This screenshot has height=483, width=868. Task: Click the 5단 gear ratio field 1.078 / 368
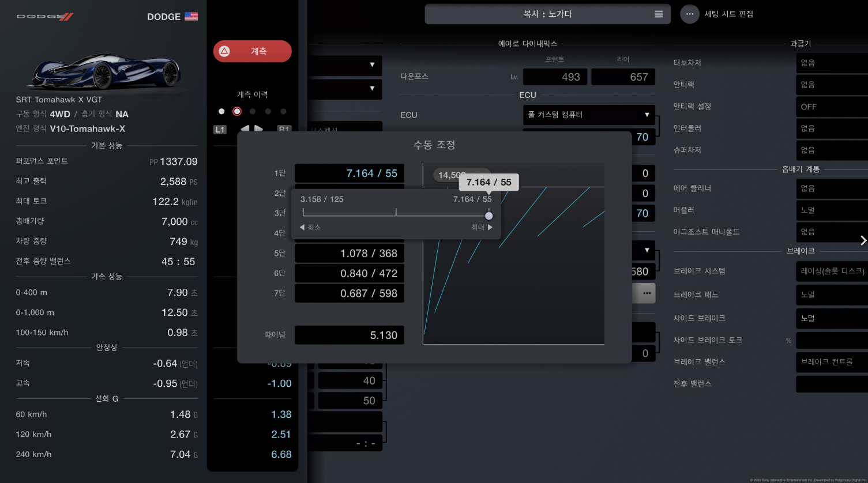pos(350,253)
